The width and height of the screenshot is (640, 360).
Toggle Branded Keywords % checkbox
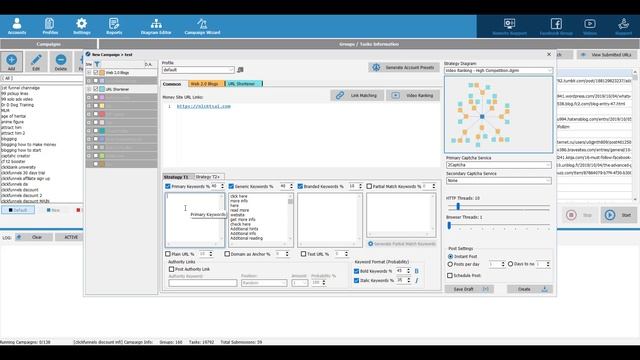pos(300,186)
